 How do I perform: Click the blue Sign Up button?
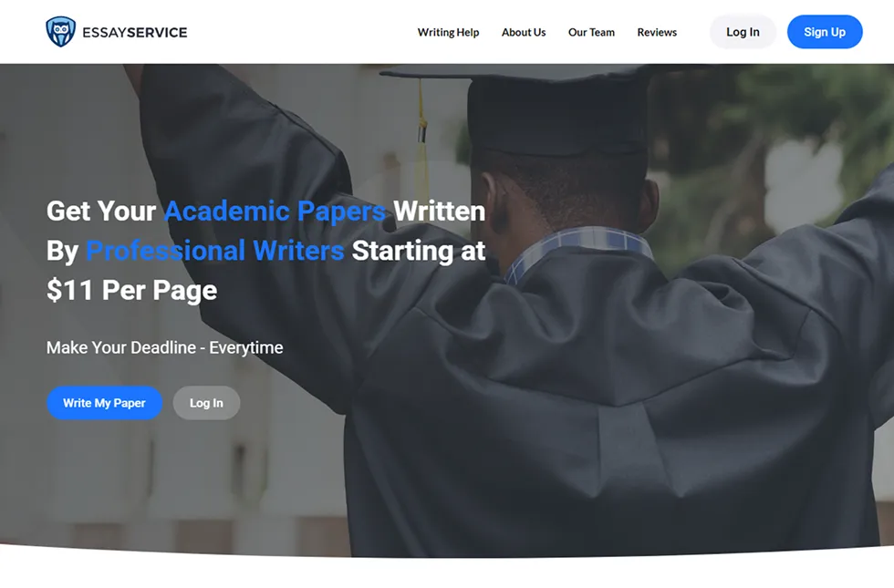coord(825,32)
